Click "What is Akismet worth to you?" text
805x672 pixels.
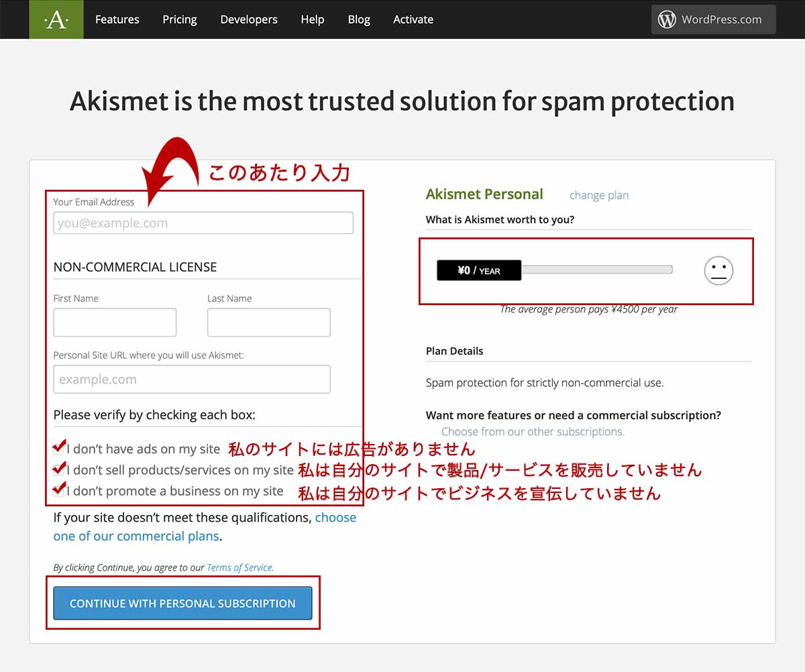click(x=500, y=219)
